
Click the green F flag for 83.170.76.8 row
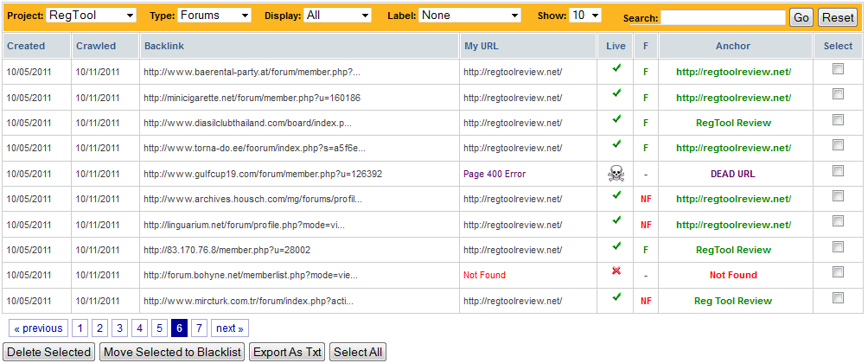(645, 250)
